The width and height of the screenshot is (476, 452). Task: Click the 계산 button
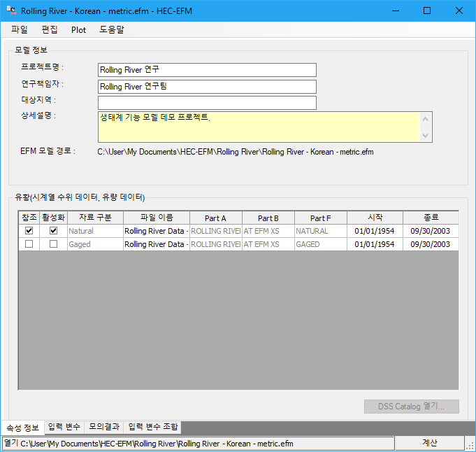tap(430, 443)
